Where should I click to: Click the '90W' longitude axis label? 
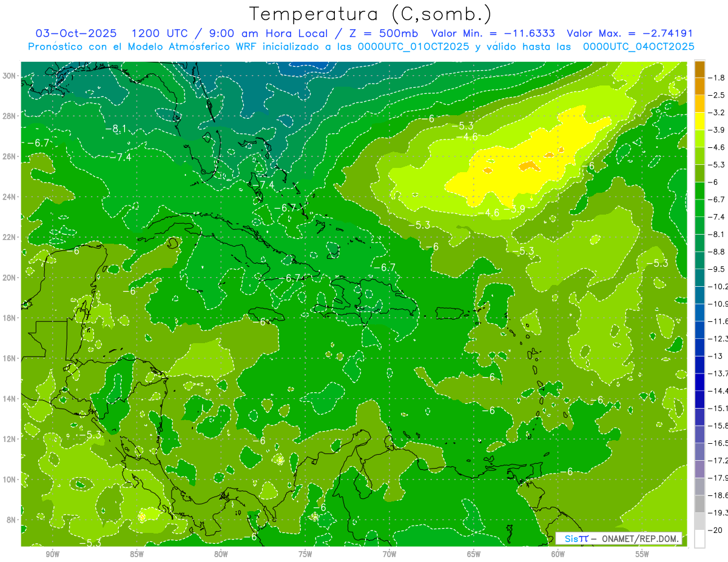[53, 554]
